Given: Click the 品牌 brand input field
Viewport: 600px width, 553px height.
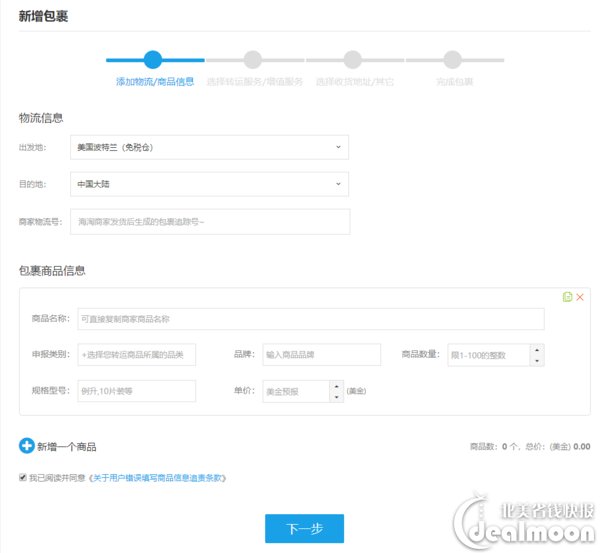Looking at the screenshot, I should tap(321, 354).
